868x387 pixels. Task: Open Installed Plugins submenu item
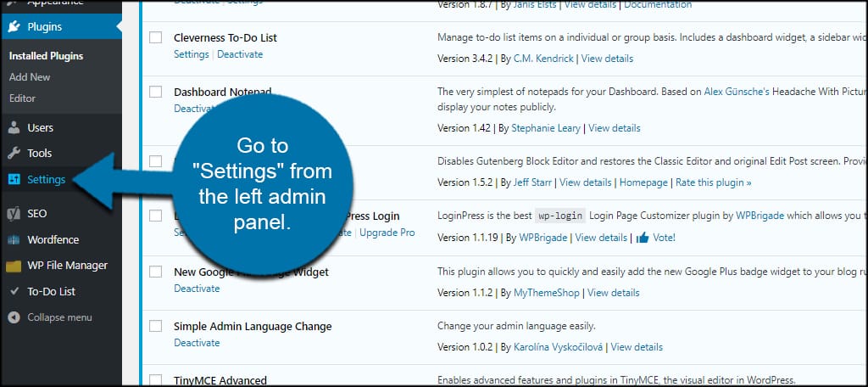pyautogui.click(x=46, y=56)
